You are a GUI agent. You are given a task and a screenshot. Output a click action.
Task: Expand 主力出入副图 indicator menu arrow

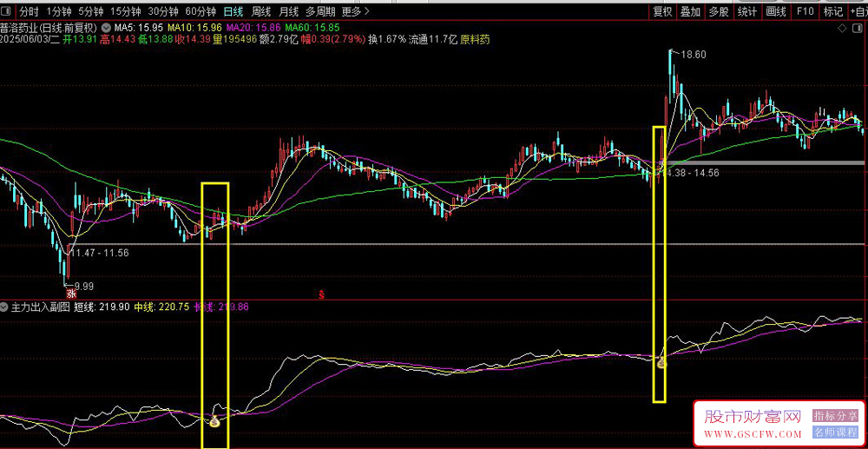5,307
